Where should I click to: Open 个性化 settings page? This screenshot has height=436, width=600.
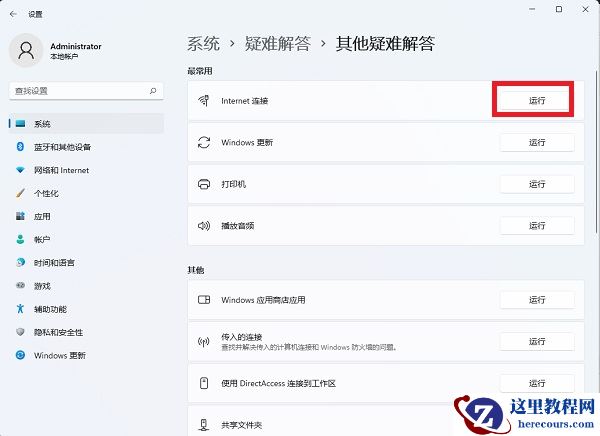click(86, 193)
